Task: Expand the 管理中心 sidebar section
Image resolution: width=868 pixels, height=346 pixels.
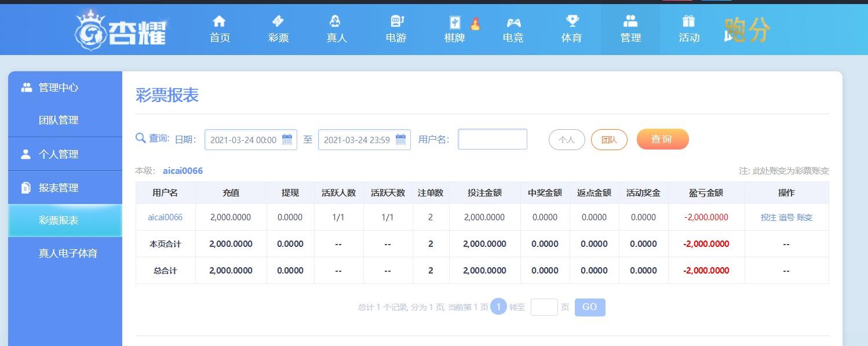Action: point(65,88)
